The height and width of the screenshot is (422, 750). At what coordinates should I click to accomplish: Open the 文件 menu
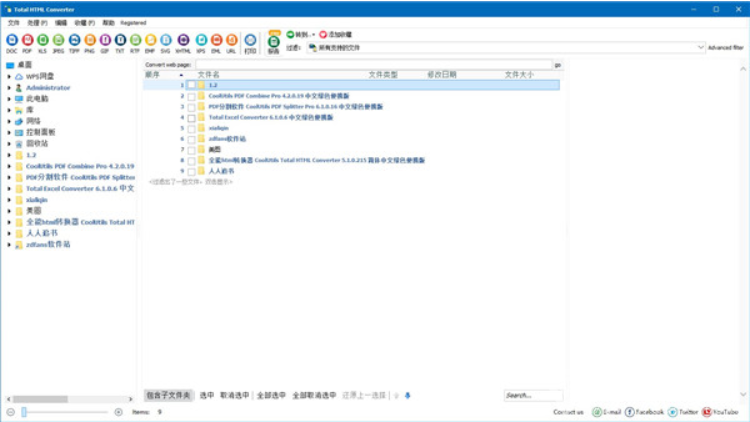13,22
